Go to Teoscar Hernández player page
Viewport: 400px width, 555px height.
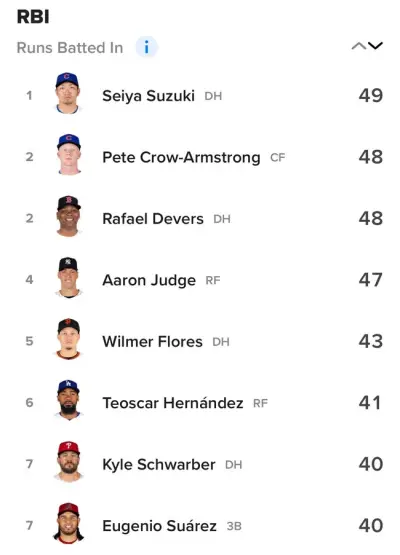(x=173, y=403)
